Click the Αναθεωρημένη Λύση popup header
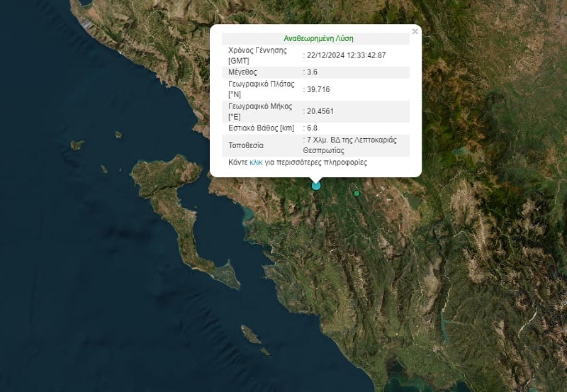The width and height of the screenshot is (567, 392). pyautogui.click(x=318, y=38)
